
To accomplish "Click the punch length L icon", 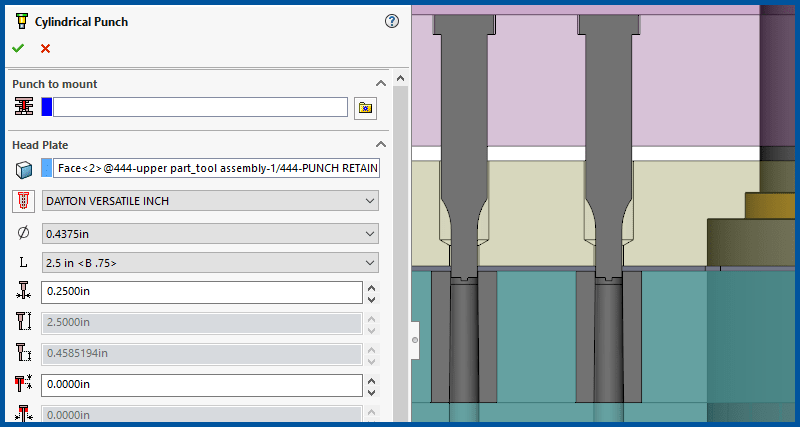I will pyautogui.click(x=24, y=263).
